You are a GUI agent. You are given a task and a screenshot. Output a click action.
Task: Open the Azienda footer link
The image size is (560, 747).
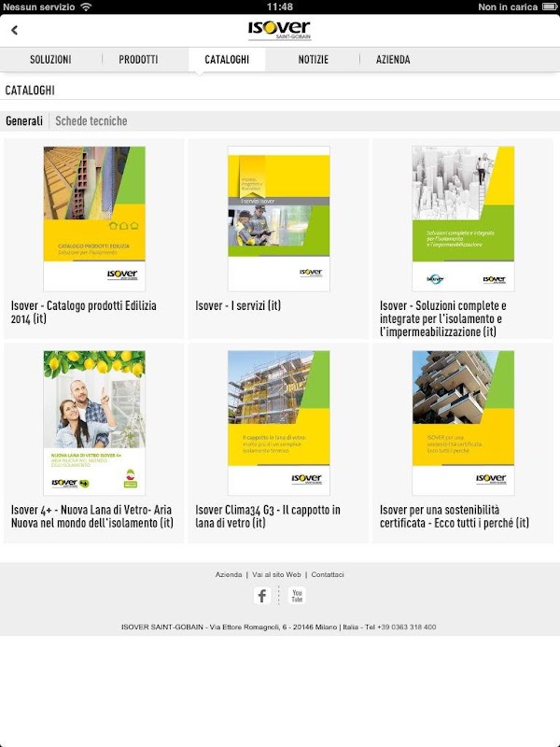pos(229,574)
